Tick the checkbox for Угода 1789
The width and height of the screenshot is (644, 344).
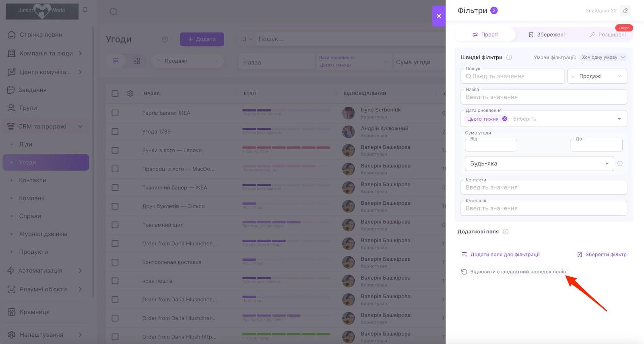[x=115, y=132]
